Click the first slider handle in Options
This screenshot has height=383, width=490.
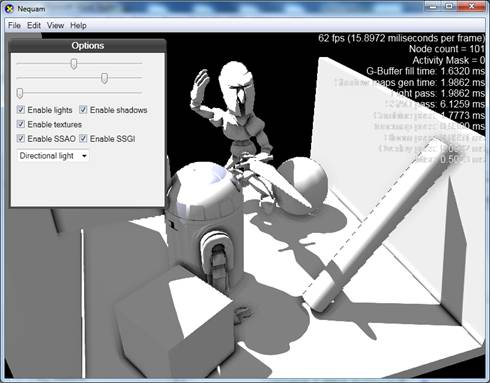pyautogui.click(x=74, y=64)
